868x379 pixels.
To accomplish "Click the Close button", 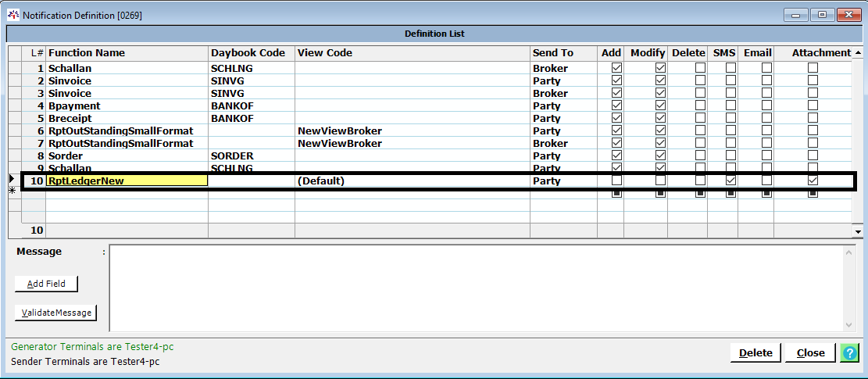I will 810,352.
